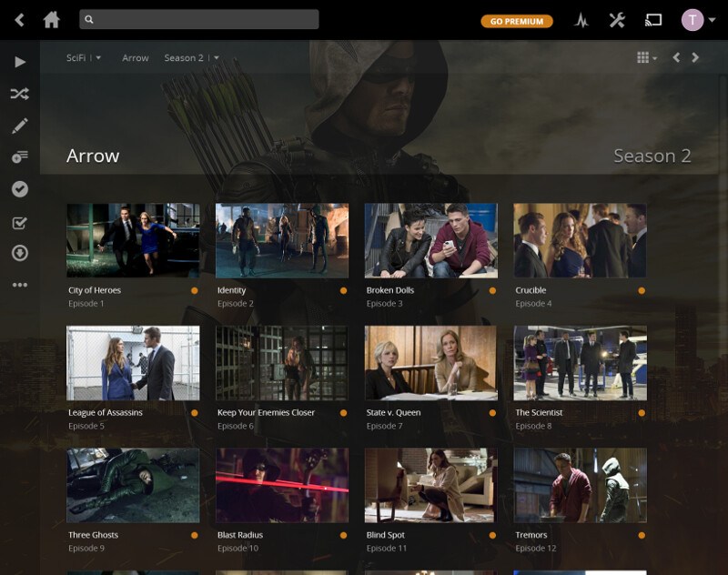Toggle unwatched dot for Identity
Viewport: 728px width, 575px height.
coord(344,290)
